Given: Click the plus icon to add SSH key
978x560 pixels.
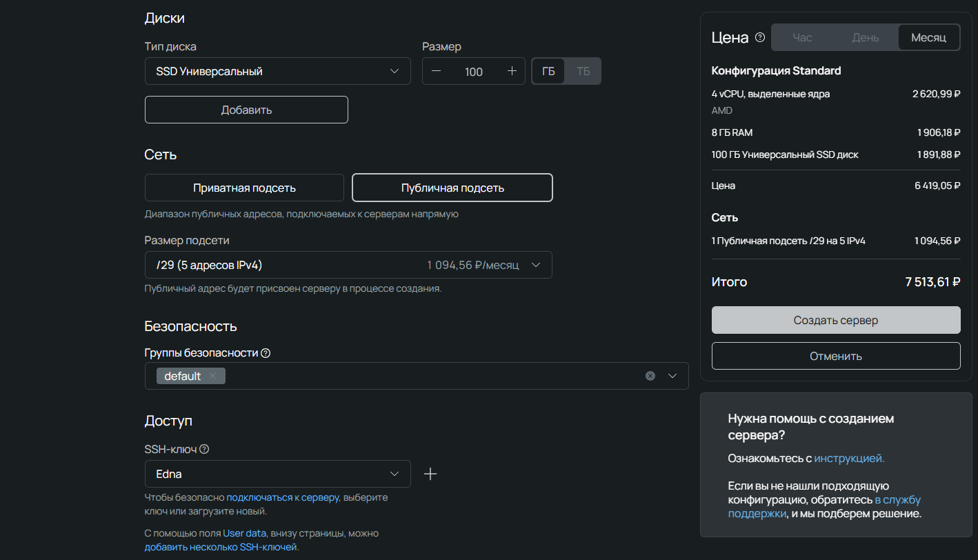Looking at the screenshot, I should (430, 474).
